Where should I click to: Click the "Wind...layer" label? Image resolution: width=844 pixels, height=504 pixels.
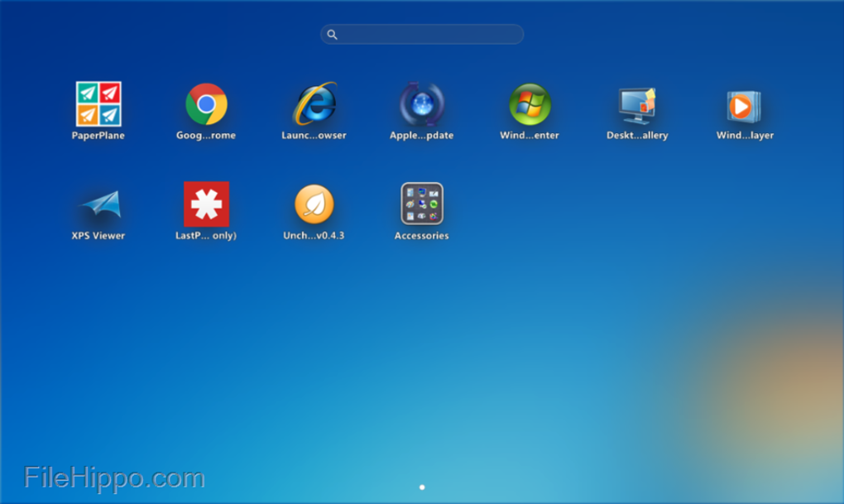(x=745, y=136)
